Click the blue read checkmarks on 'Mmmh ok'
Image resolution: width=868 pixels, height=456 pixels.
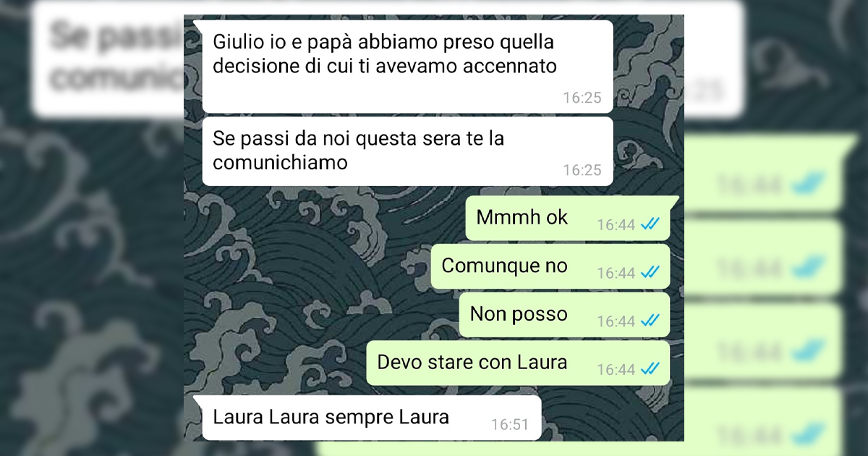650,224
